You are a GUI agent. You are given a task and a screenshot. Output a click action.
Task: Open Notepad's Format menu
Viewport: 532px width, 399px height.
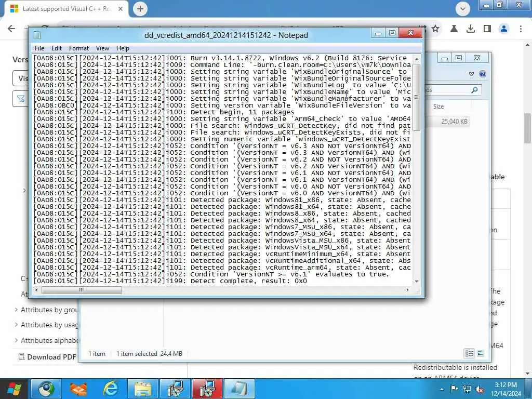coord(79,48)
